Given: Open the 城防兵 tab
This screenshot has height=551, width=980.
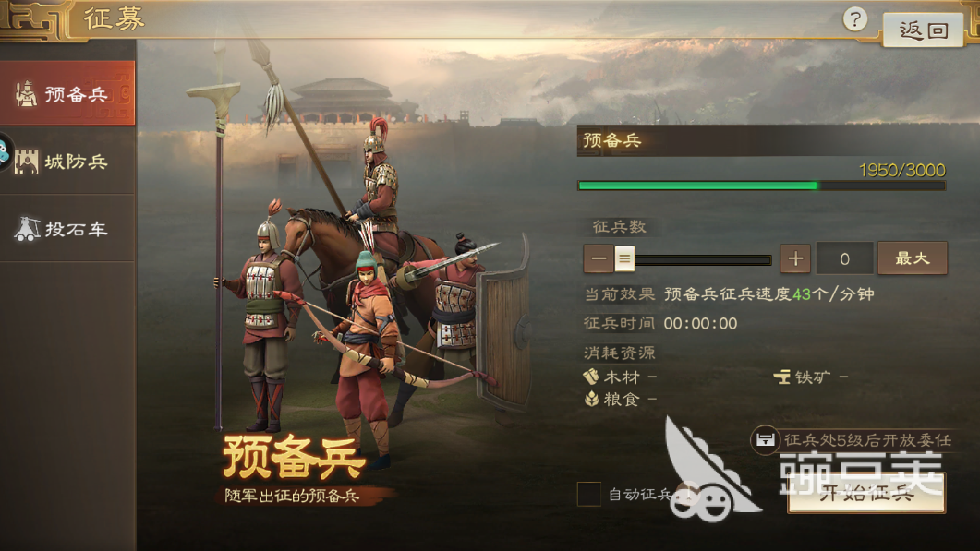Looking at the screenshot, I should click(67, 162).
